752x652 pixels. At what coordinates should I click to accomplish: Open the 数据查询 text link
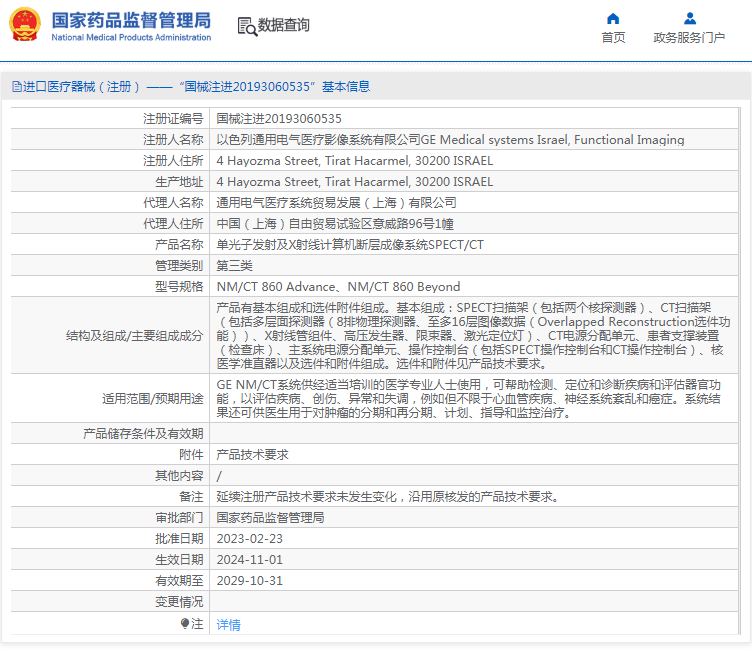coord(284,25)
